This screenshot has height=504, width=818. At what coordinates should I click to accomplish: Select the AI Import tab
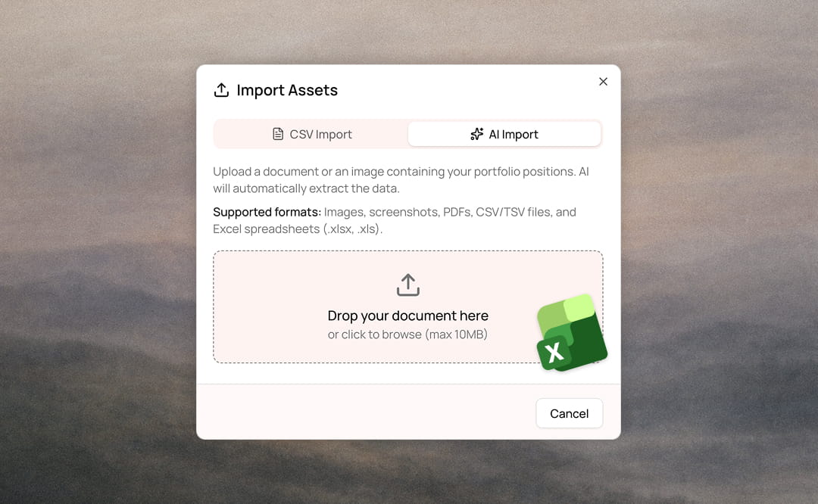tap(504, 134)
